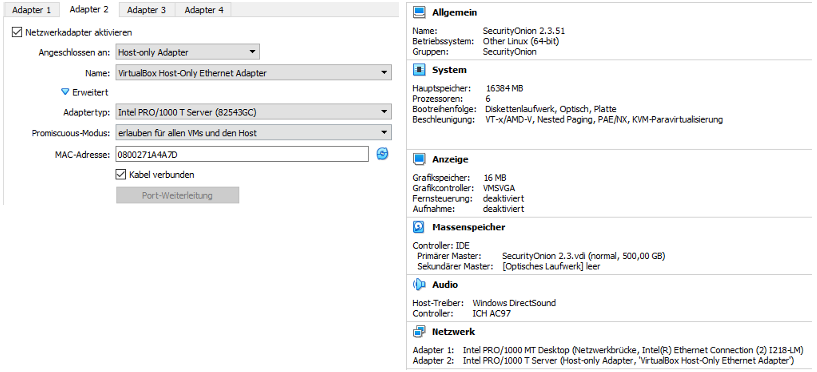The height and width of the screenshot is (372, 817).
Task: Generate a new MAC address with refresh icon
Action: 382,154
